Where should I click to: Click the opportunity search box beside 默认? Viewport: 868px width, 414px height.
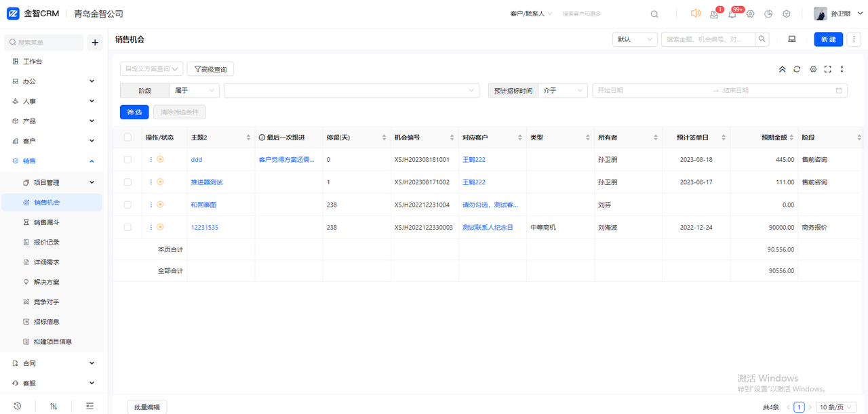click(708, 39)
